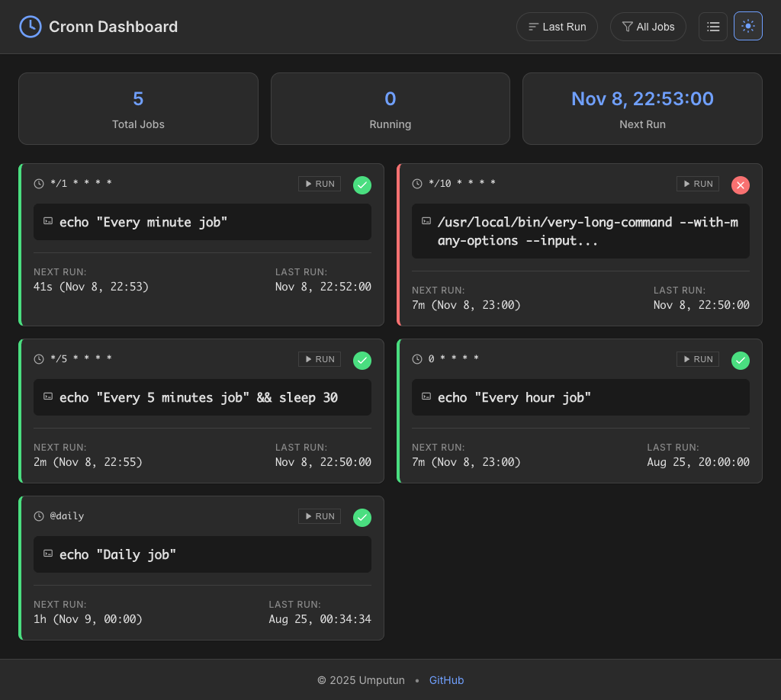Click the clock icon beside "*/1 * * * *"
This screenshot has height=700, width=781.
[x=38, y=183]
